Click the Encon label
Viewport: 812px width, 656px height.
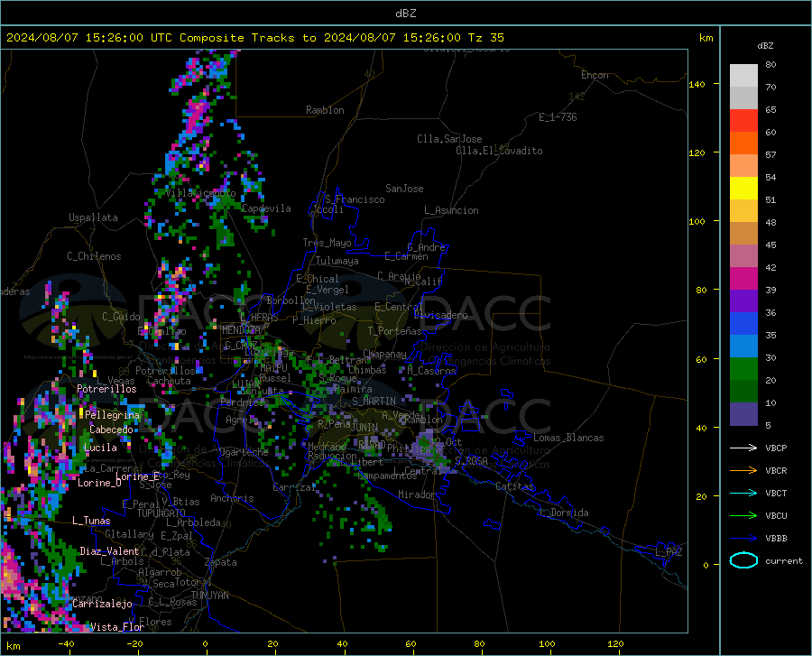pos(595,75)
